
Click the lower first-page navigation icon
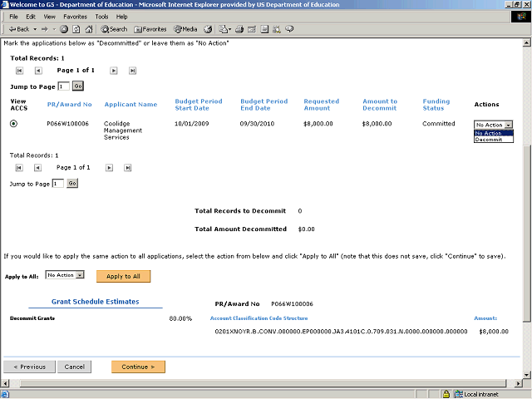click(19, 168)
